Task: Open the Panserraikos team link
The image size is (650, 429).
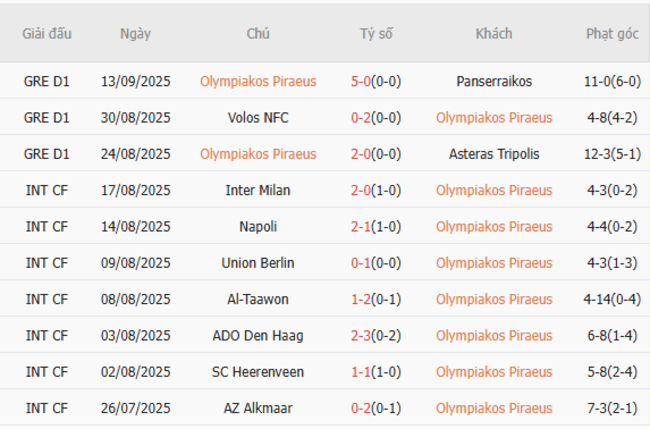Action: click(494, 82)
